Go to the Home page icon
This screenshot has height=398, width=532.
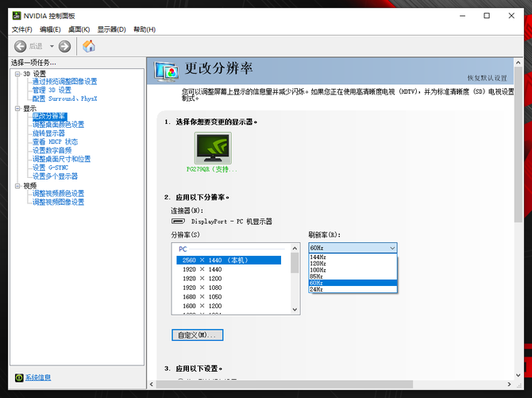coord(89,46)
